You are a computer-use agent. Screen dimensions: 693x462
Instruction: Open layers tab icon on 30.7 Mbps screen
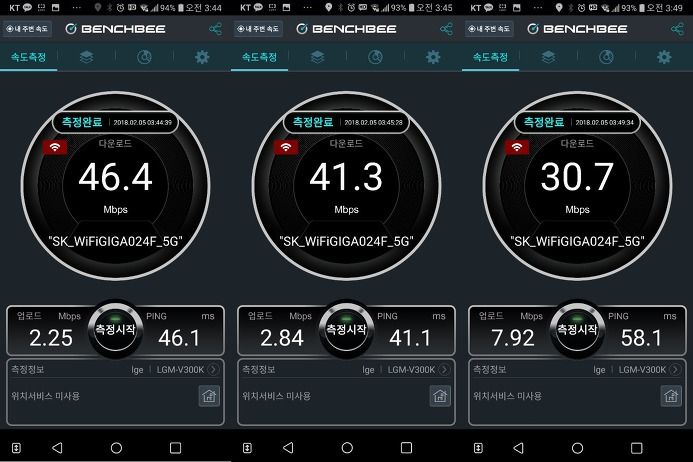548,57
